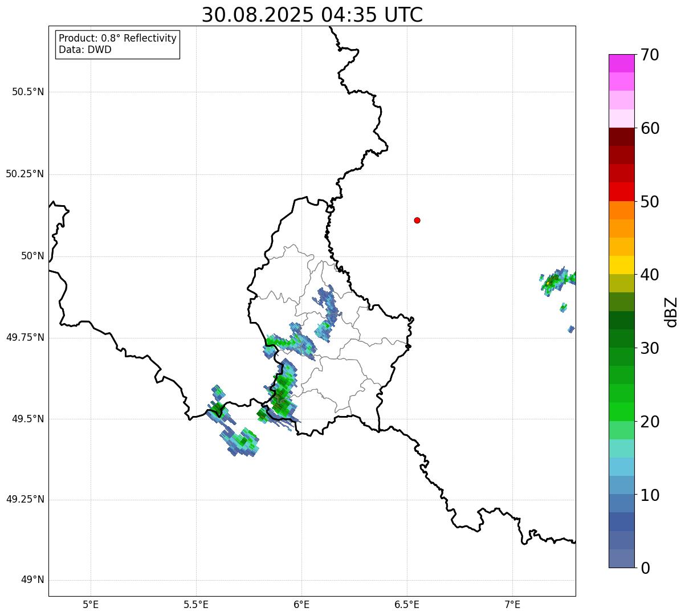Click the 50.5°N latitude tick label
Image resolution: width=685 pixels, height=616 pixels.
(x=28, y=92)
